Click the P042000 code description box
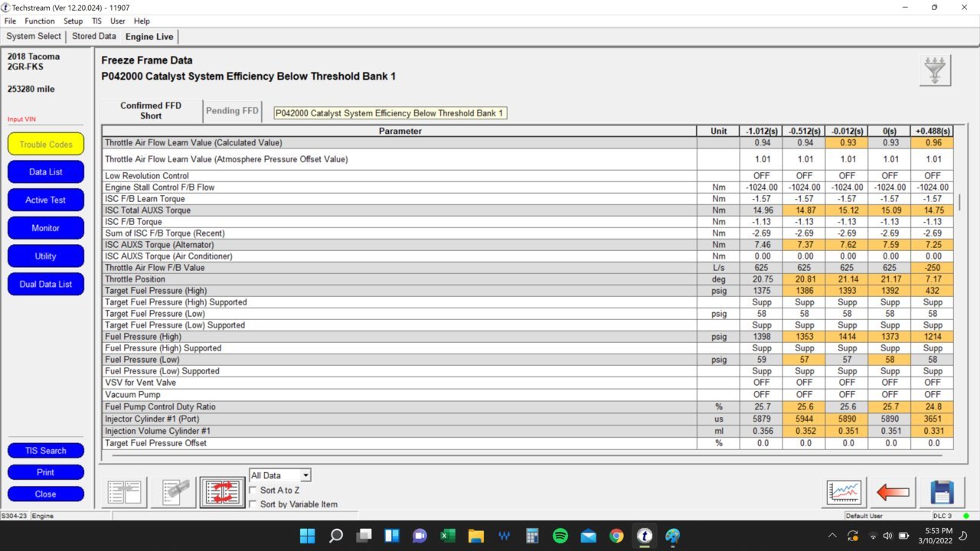Screen dimensions: 980x551 click(x=390, y=113)
